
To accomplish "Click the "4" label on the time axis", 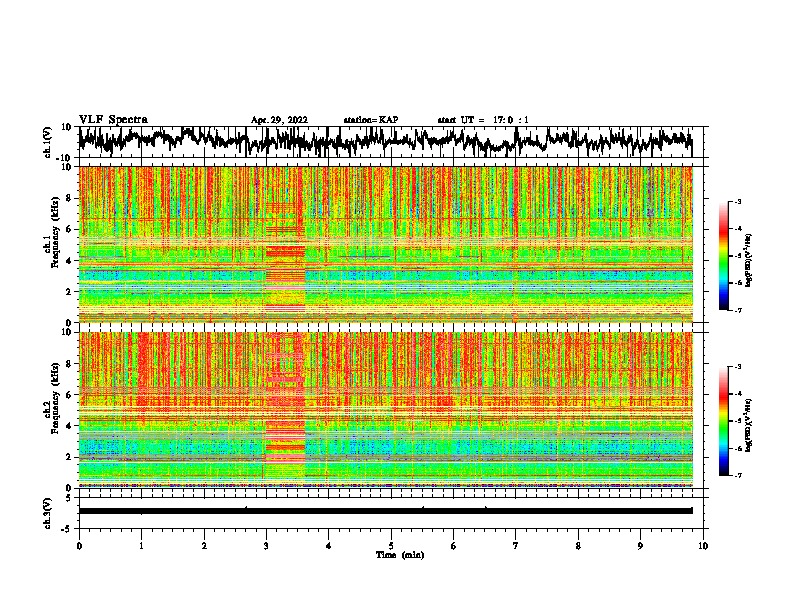I will point(328,546).
